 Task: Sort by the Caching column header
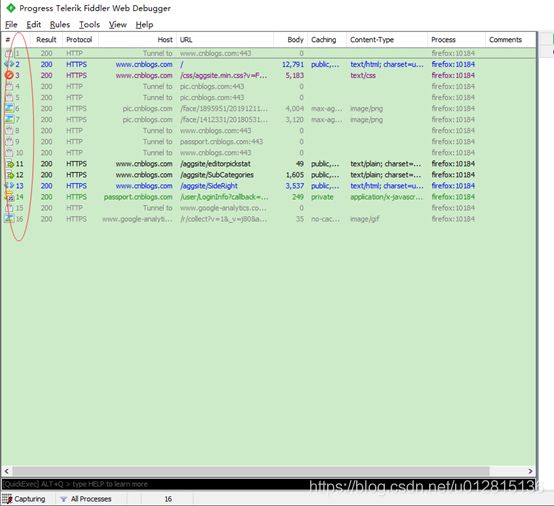point(327,40)
